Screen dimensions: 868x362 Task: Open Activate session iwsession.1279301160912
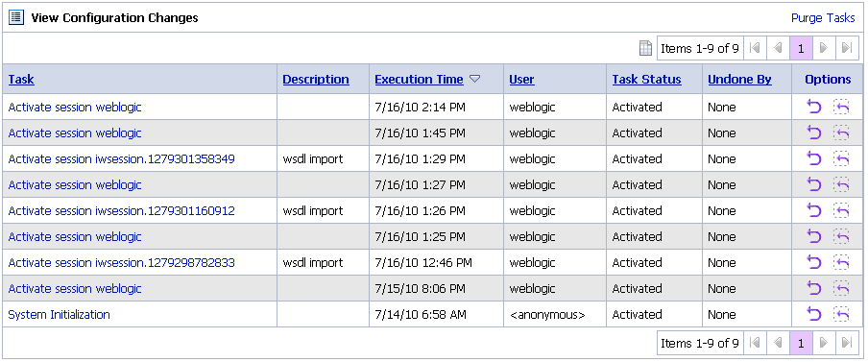pos(121,211)
